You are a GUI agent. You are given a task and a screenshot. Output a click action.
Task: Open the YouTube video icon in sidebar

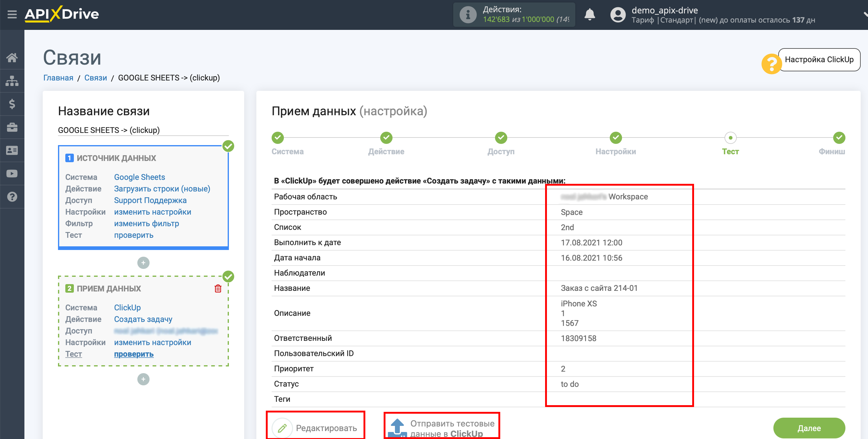[12, 174]
